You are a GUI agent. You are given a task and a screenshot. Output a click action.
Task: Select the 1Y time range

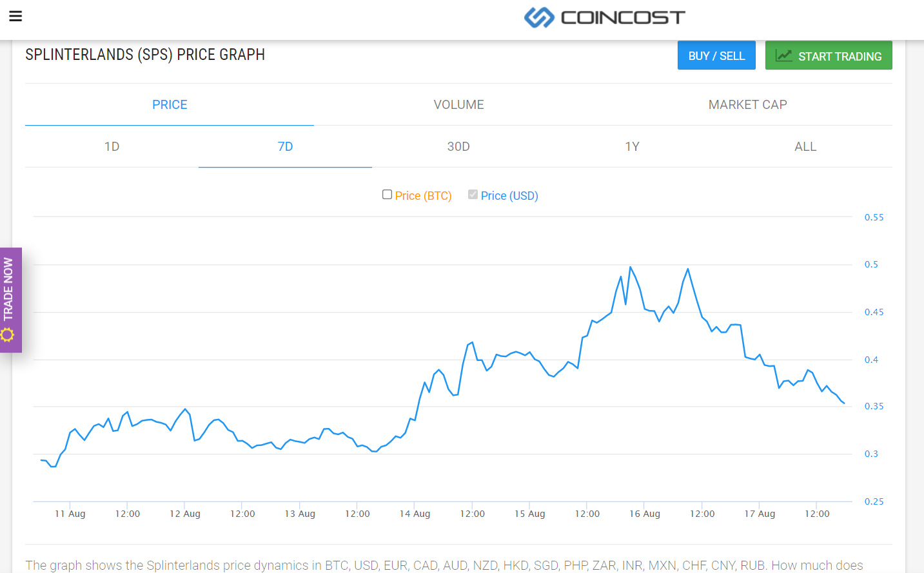point(632,146)
